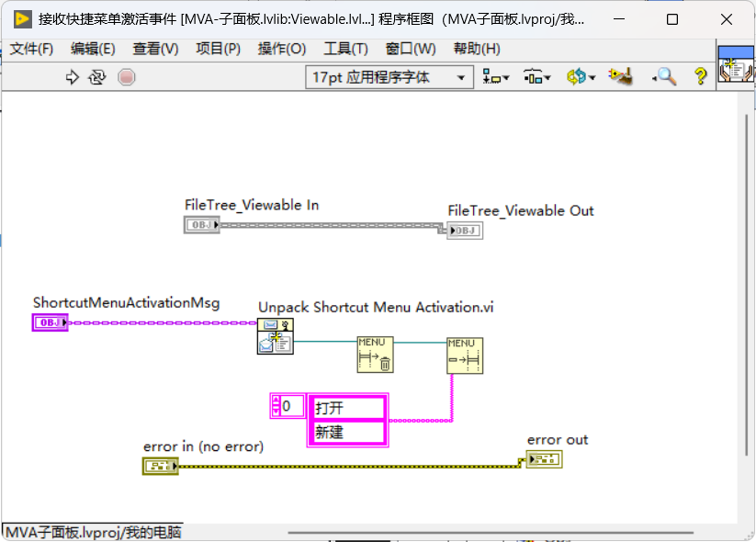Maximize the block diagram window
The height and width of the screenshot is (542, 756).
click(x=672, y=19)
